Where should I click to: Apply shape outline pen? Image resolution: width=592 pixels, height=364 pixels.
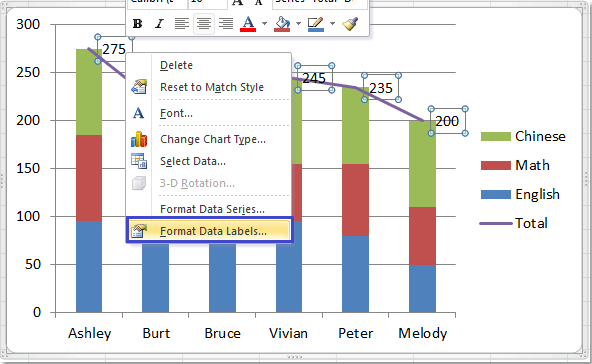[x=316, y=24]
